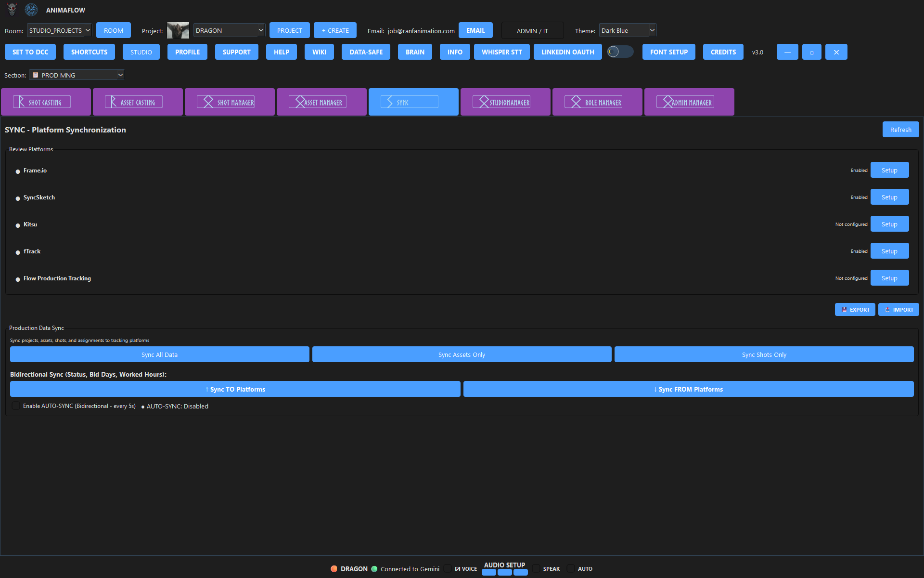Open the Asset Casting panel

click(x=138, y=102)
